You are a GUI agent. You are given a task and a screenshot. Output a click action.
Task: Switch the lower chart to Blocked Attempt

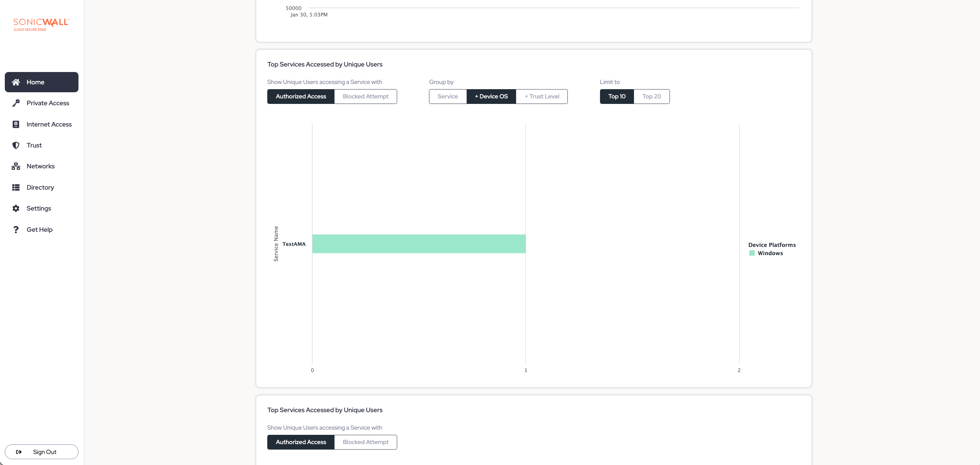click(x=365, y=442)
